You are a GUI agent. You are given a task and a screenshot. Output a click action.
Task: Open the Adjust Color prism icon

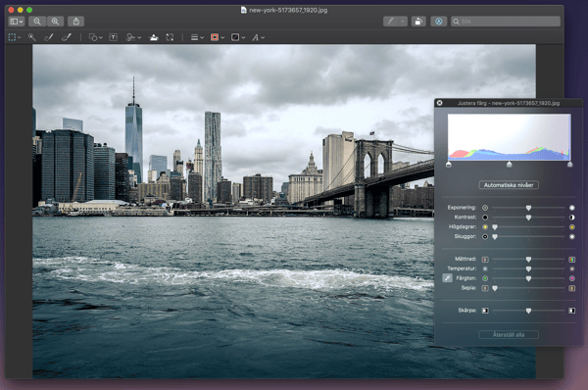point(154,37)
